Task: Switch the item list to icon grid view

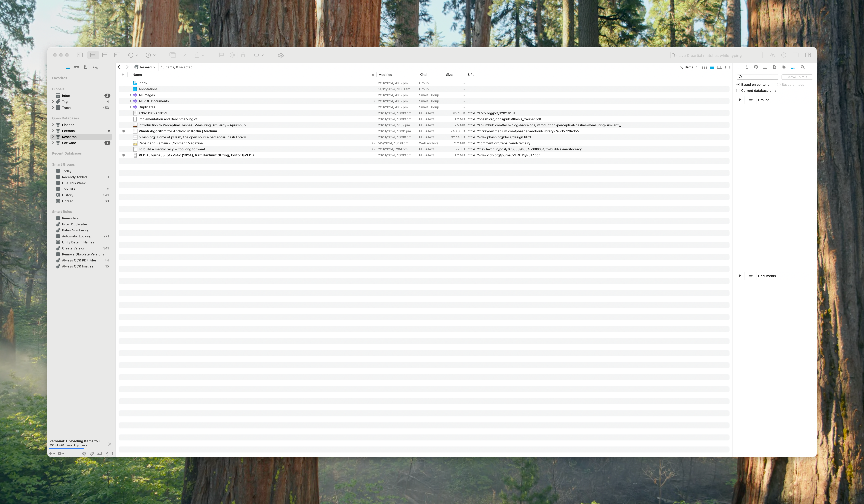Action: [x=705, y=67]
